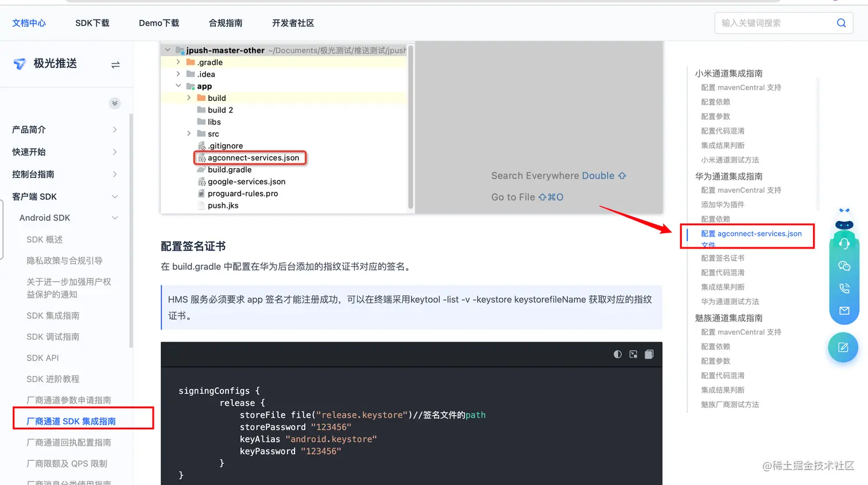868x485 pixels.
Task: Click the phone call icon
Action: point(844,288)
